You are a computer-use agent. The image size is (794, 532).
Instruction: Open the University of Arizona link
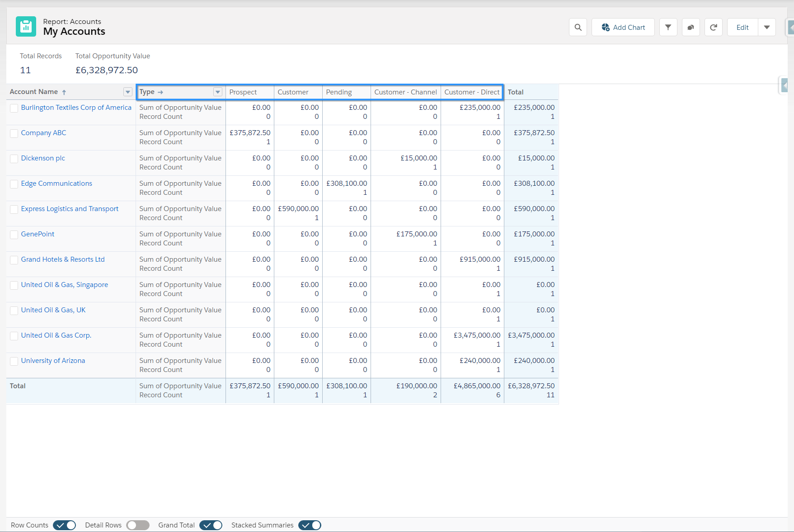[x=53, y=361]
